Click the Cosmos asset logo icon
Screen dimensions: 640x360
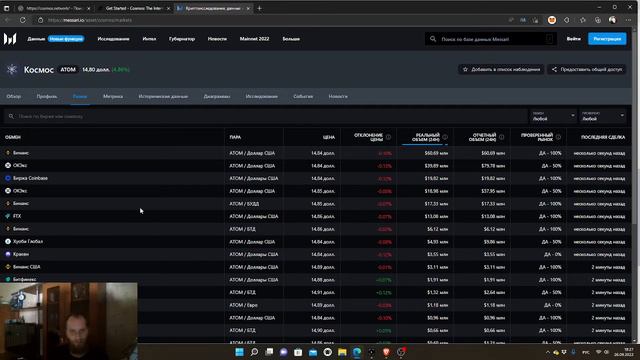point(12,69)
